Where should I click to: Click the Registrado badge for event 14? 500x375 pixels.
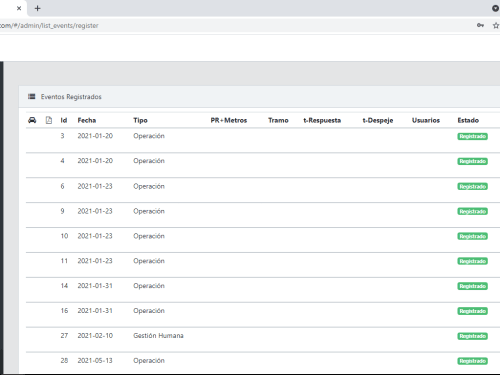(x=472, y=286)
